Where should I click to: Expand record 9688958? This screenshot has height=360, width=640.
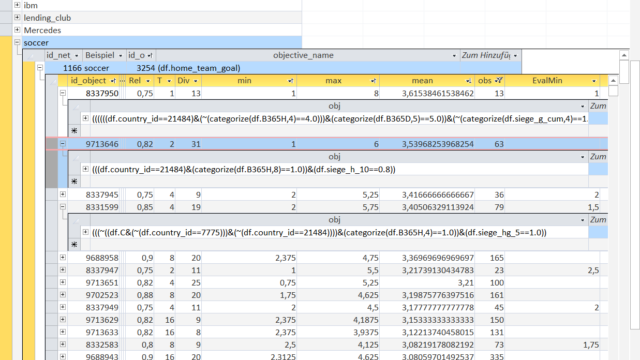[x=63, y=258]
